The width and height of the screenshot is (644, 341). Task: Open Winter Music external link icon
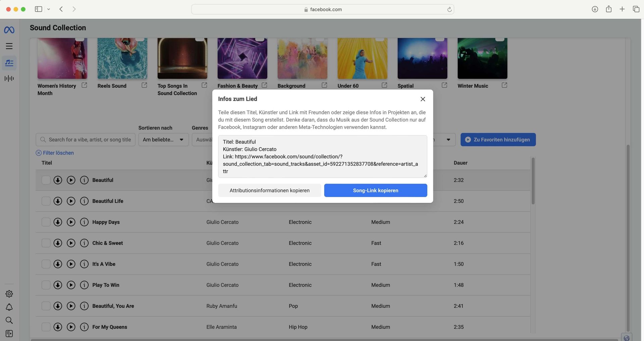pos(504,85)
